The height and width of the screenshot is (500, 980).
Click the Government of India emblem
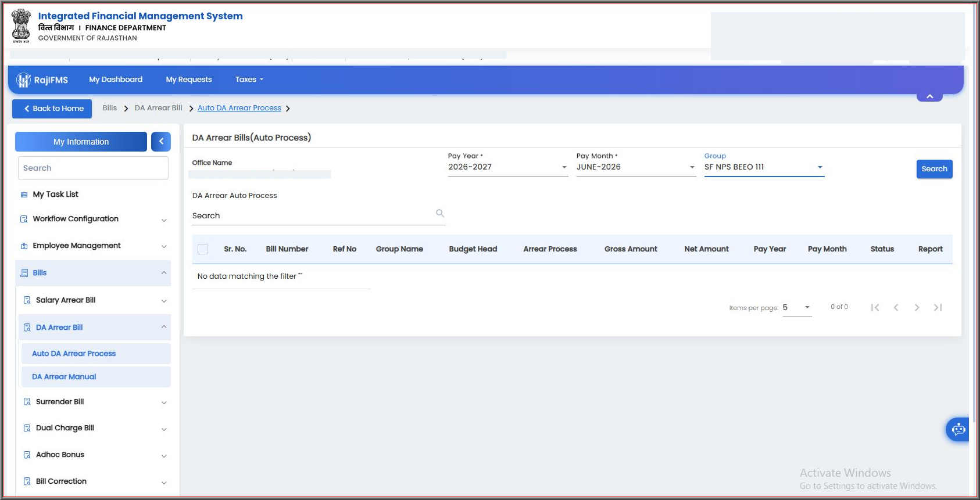click(x=21, y=26)
